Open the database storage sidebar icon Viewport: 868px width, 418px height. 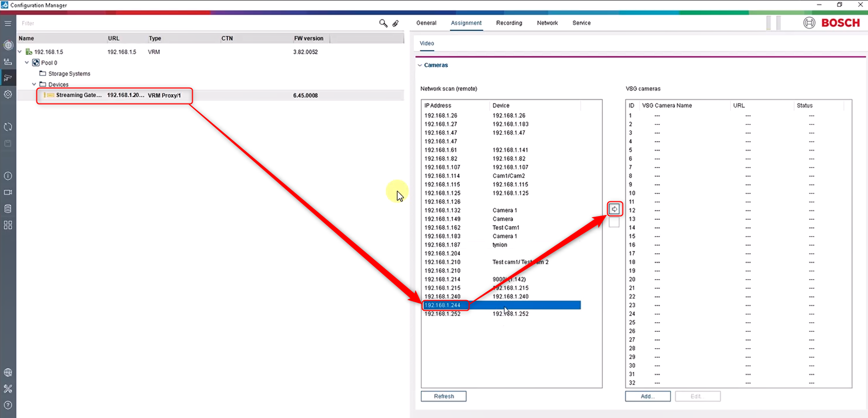click(8, 209)
